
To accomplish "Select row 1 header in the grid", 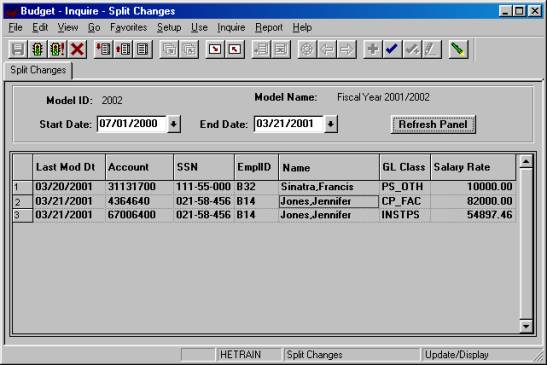I will 22,187.
